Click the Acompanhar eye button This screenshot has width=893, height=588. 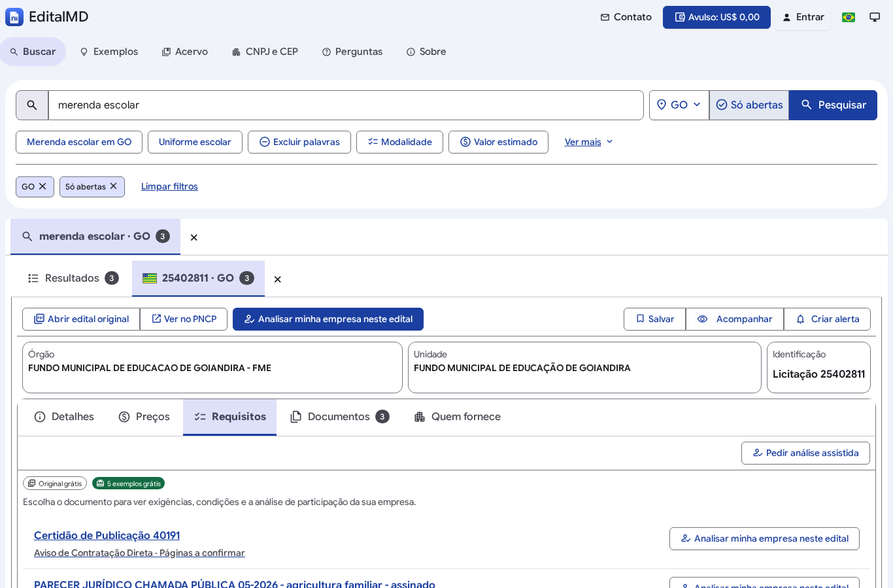click(x=735, y=319)
